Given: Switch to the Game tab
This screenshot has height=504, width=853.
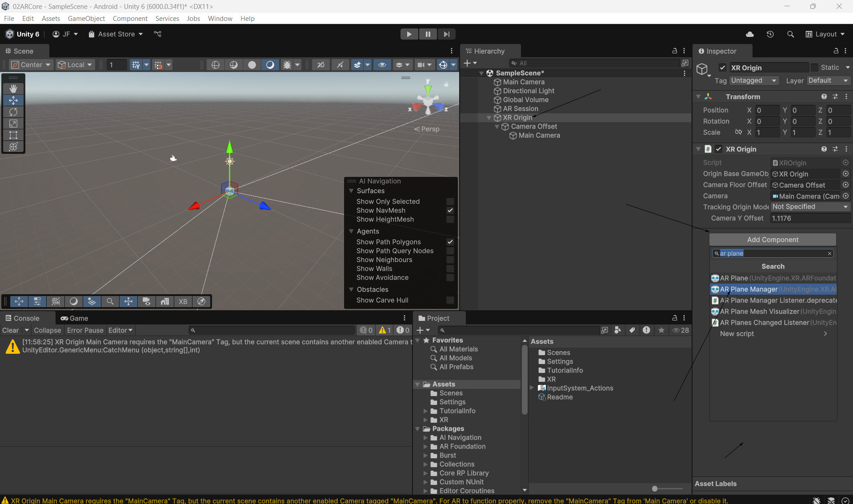Looking at the screenshot, I should click(75, 318).
